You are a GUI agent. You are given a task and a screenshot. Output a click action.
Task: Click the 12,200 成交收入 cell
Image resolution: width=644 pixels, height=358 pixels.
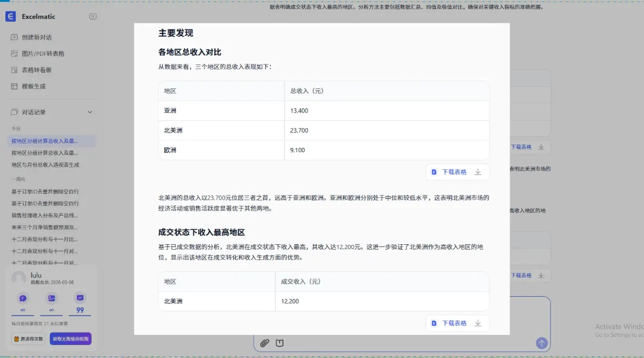(x=382, y=301)
